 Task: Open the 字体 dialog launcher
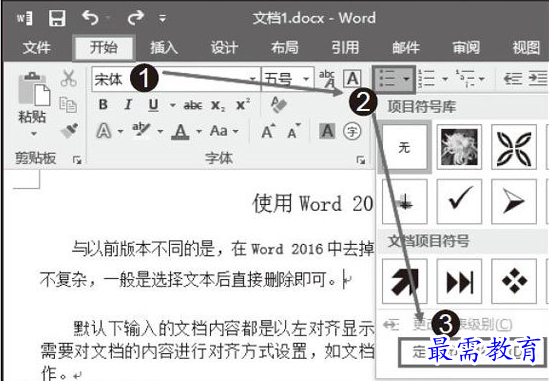(361, 160)
